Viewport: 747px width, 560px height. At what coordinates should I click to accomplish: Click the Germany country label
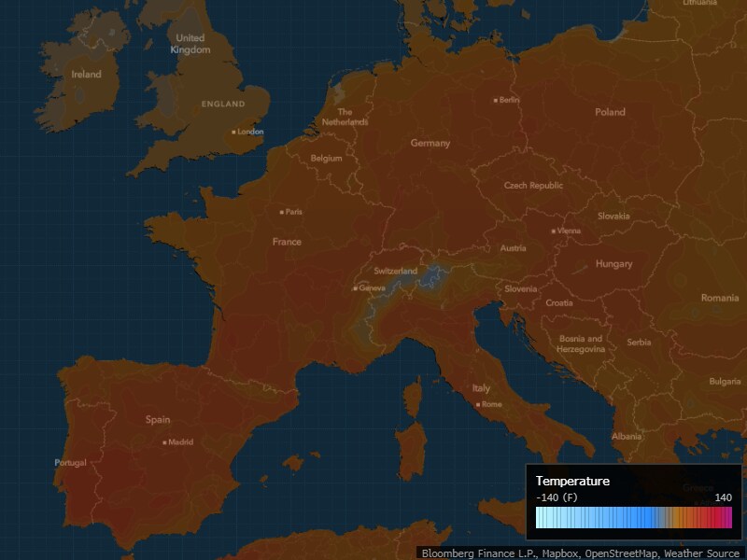click(x=430, y=143)
